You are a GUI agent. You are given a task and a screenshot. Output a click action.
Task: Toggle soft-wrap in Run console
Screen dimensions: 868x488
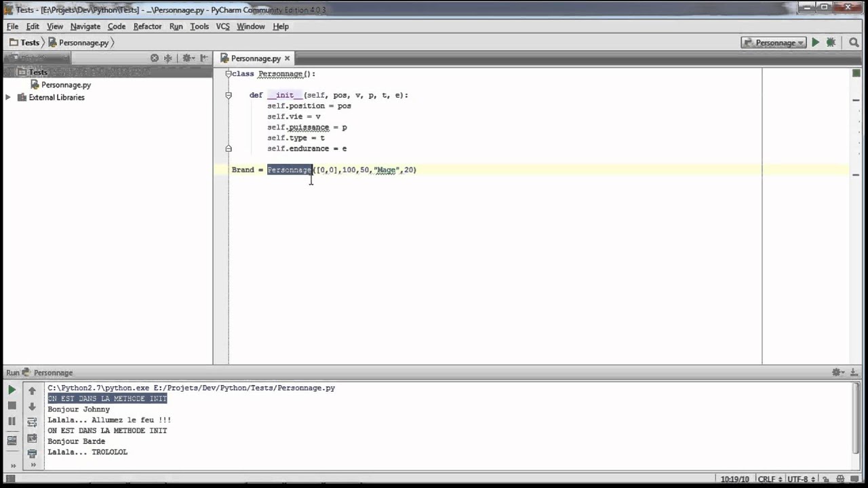pyautogui.click(x=32, y=422)
